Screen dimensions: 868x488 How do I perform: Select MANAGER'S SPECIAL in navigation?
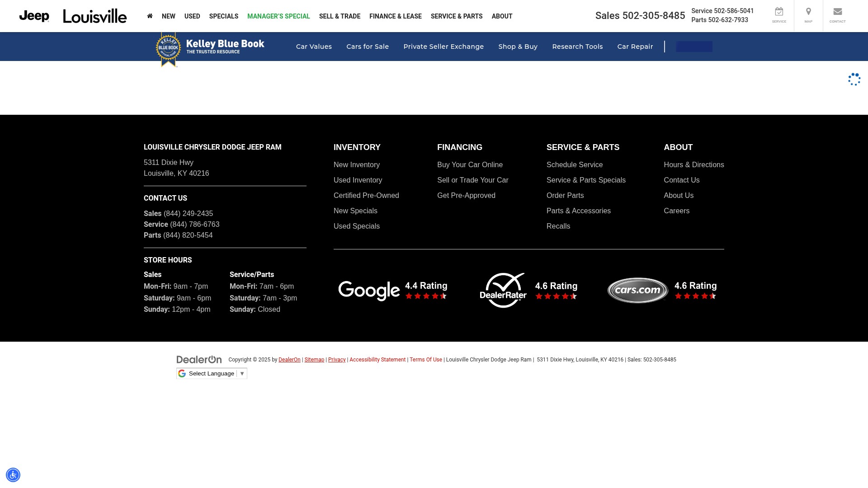[x=278, y=16]
